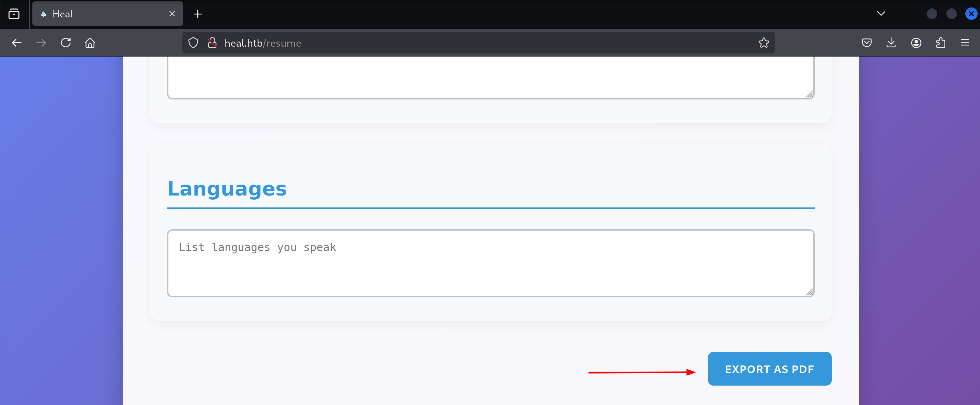Click the browser back arrow
Image resolution: width=980 pixels, height=405 pixels.
pyautogui.click(x=17, y=43)
